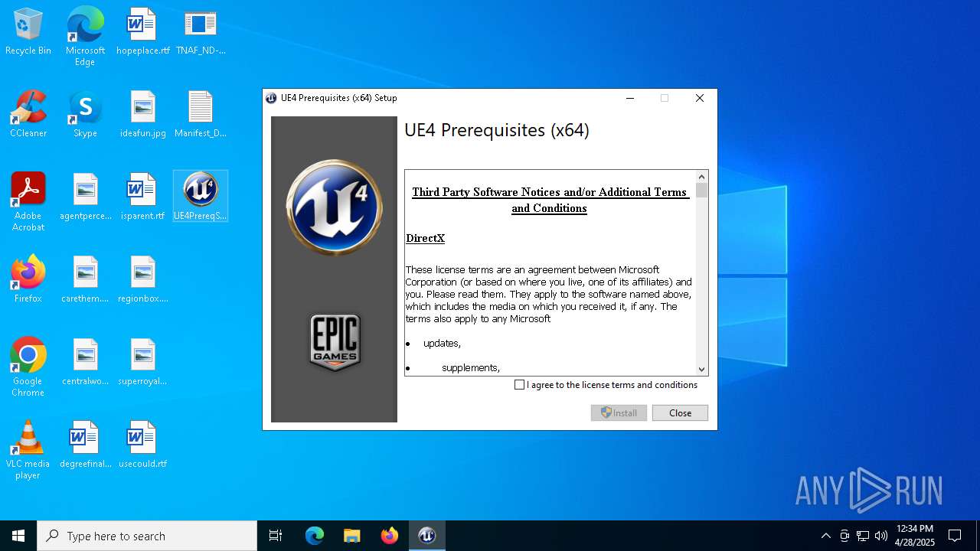
Task: Select the UE4PrereqS desktop icon
Action: point(201,197)
